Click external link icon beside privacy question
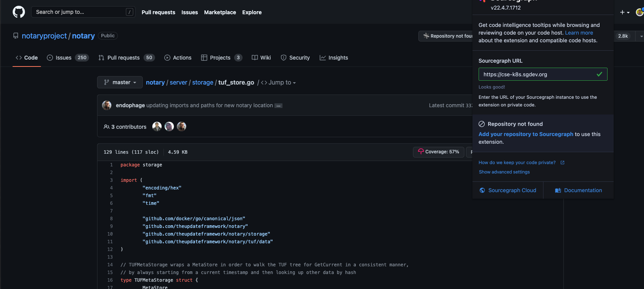The image size is (644, 289). point(562,163)
